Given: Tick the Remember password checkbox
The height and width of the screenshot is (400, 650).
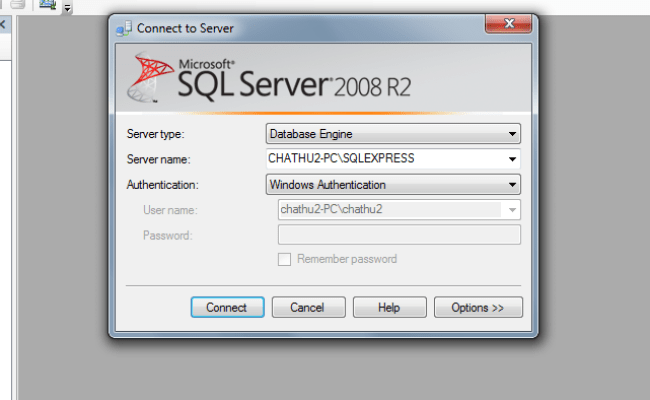Looking at the screenshot, I should point(284,259).
